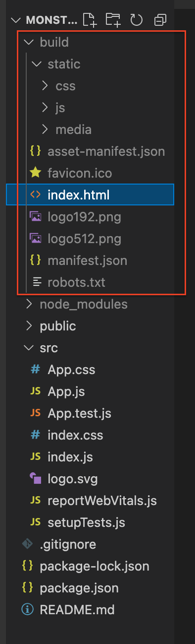Open asset-manifest.json file name

tap(106, 151)
